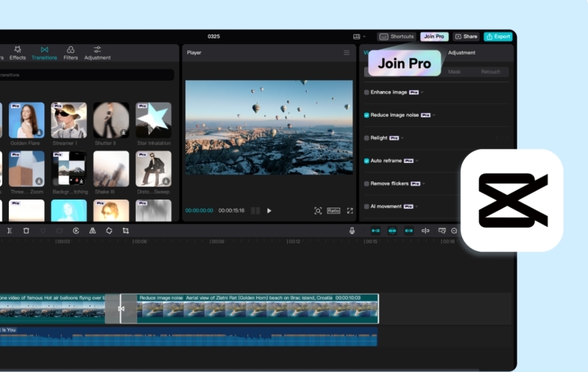Image resolution: width=588 pixels, height=372 pixels.
Task: Click the small Join Pro button in top bar
Action: coord(434,37)
